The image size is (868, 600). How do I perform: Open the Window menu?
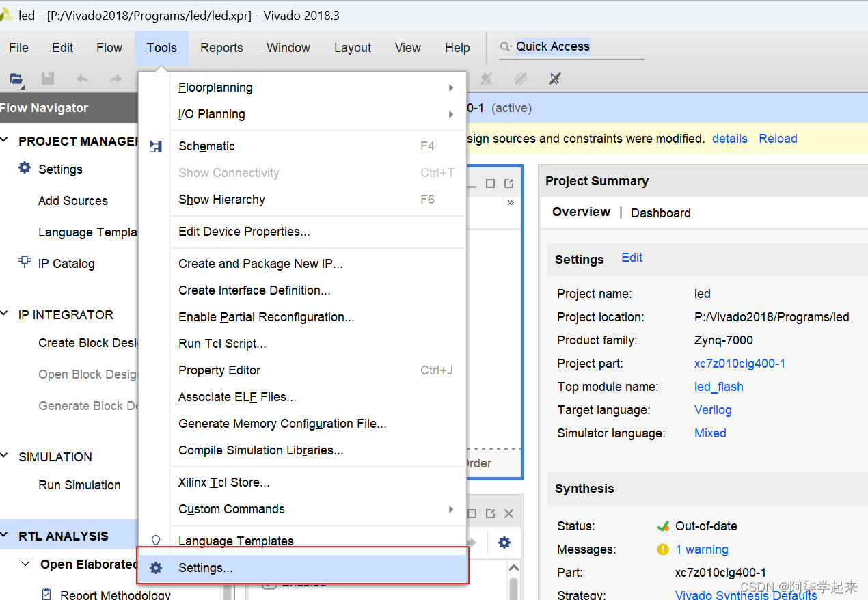point(288,48)
